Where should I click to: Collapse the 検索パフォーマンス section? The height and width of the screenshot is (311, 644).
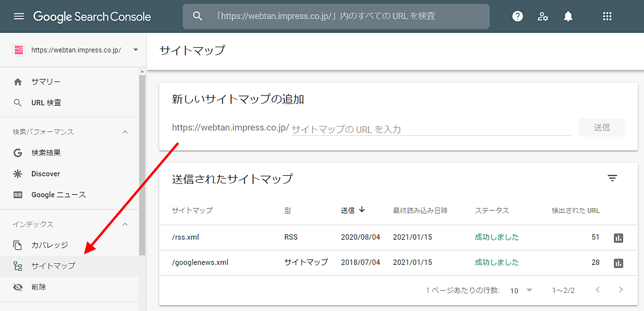[x=125, y=132]
